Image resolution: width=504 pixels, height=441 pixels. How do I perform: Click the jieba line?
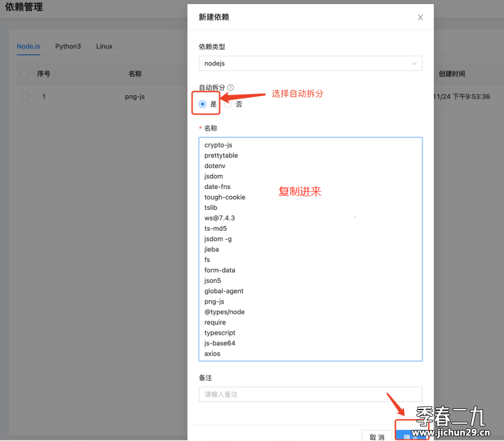[212, 249]
